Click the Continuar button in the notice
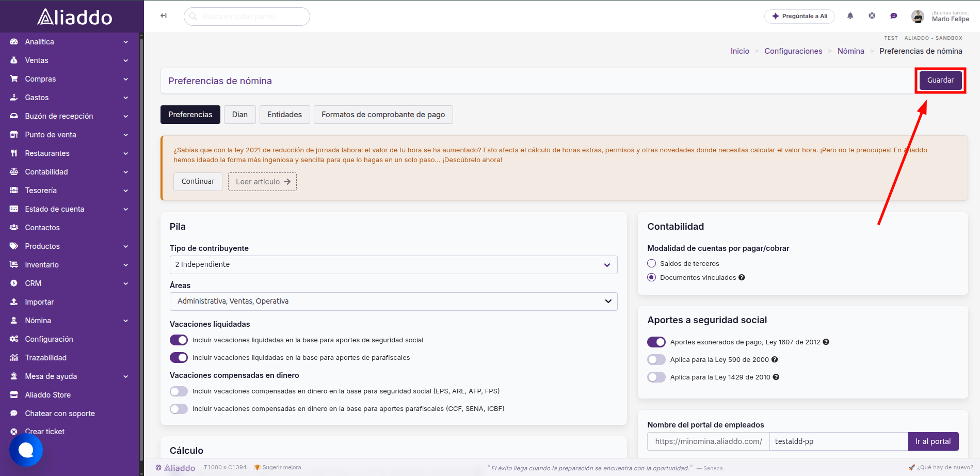 [x=198, y=182]
